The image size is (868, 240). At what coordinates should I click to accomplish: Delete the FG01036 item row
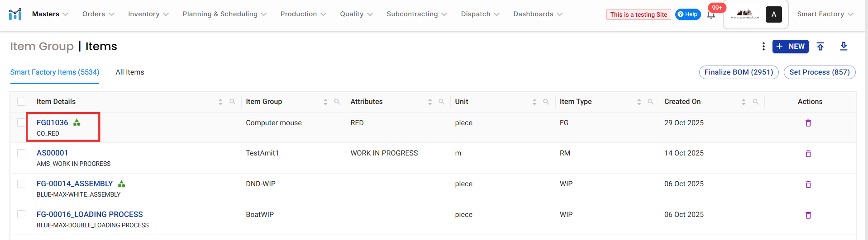[808, 123]
